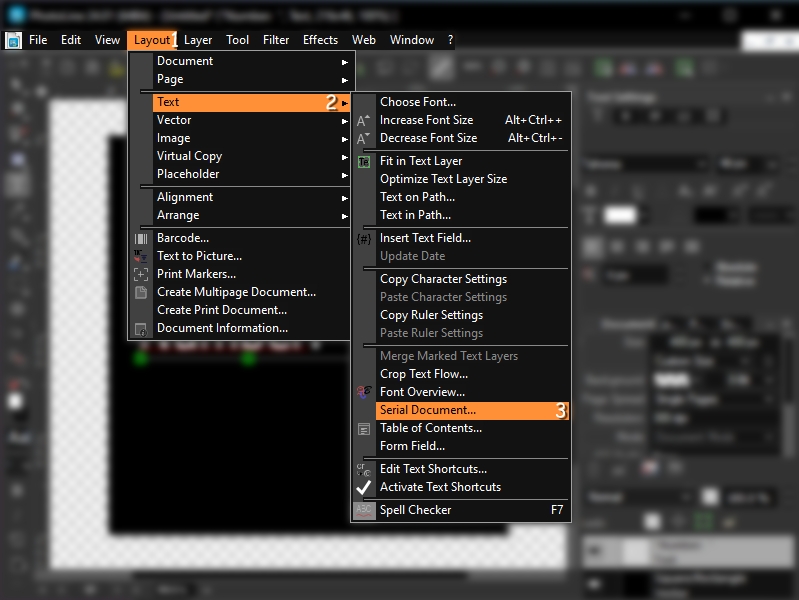799x600 pixels.
Task: Choose the Choose Font... entry
Action: pos(418,102)
